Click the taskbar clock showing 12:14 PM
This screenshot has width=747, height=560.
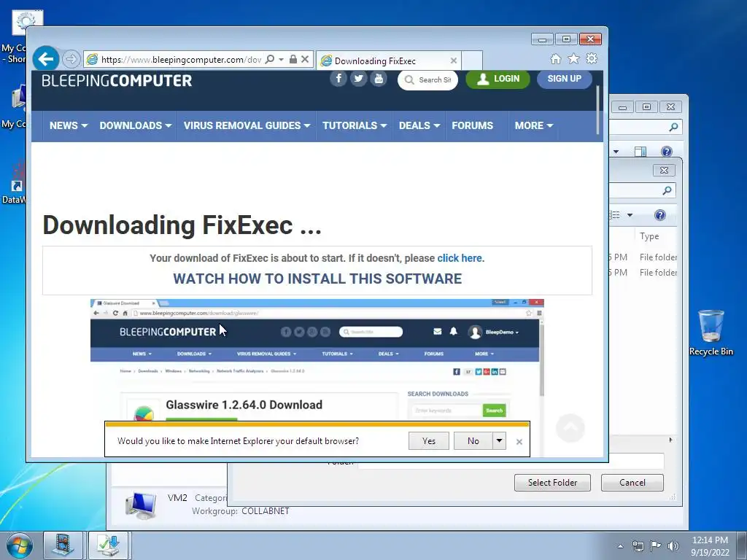click(710, 545)
